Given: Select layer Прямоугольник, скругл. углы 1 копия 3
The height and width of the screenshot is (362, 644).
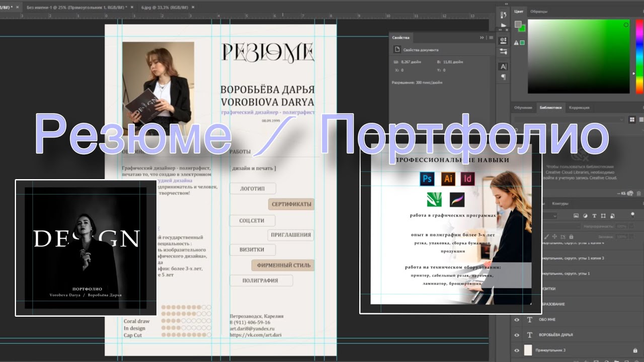Looking at the screenshot, I should pyautogui.click(x=574, y=258).
